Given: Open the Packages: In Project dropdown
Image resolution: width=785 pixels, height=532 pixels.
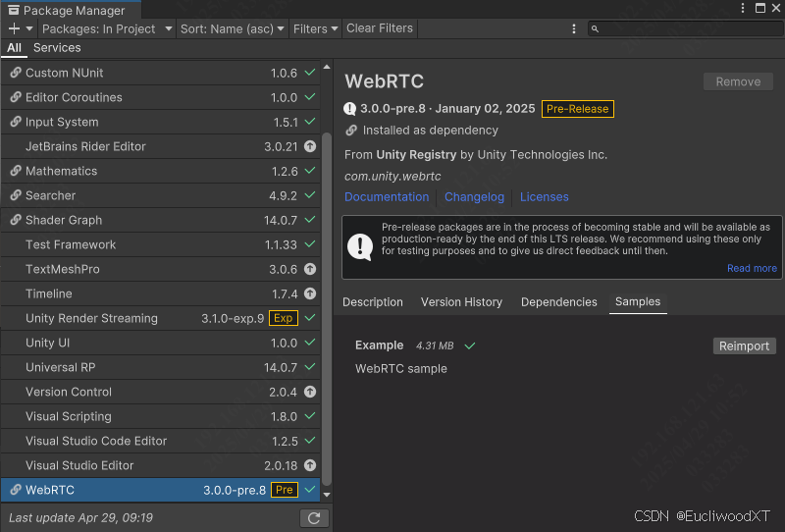Looking at the screenshot, I should pos(107,29).
